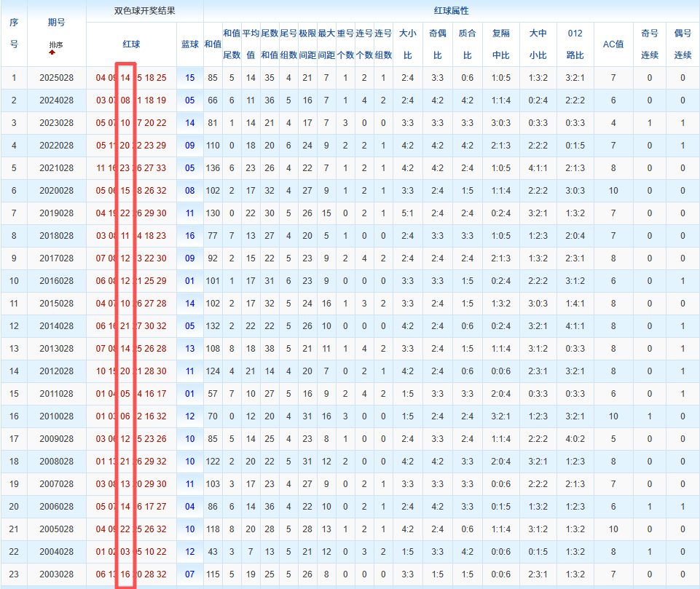Select issue number 2016028
700x589 pixels.
(56, 281)
